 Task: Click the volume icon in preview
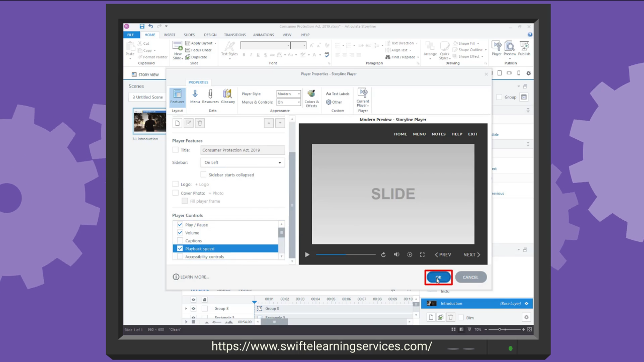point(396,255)
